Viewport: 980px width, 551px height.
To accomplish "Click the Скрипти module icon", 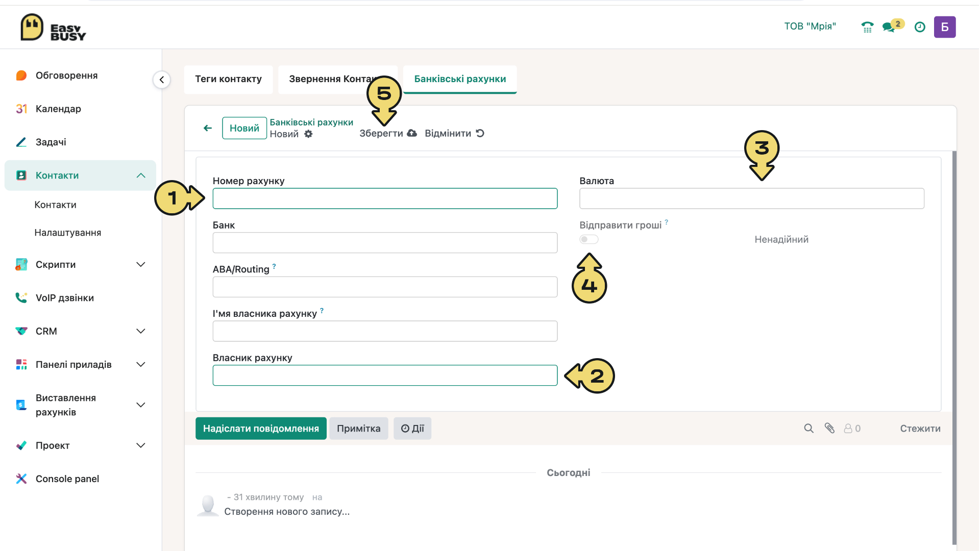I will tap(21, 264).
